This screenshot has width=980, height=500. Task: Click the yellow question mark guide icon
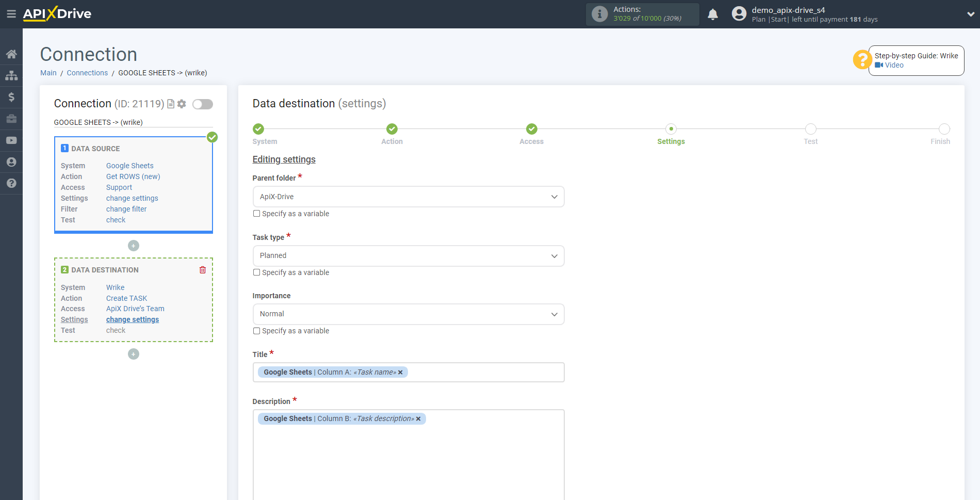pos(862,59)
